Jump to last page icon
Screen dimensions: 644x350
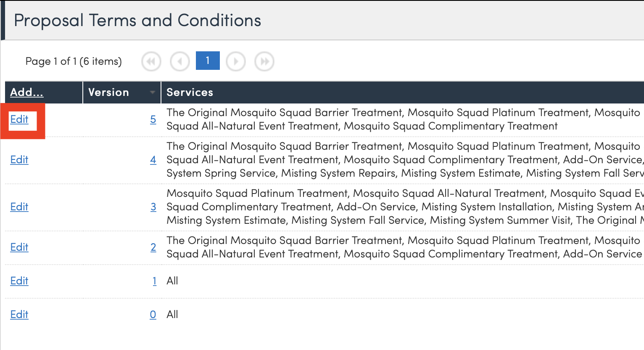point(264,62)
